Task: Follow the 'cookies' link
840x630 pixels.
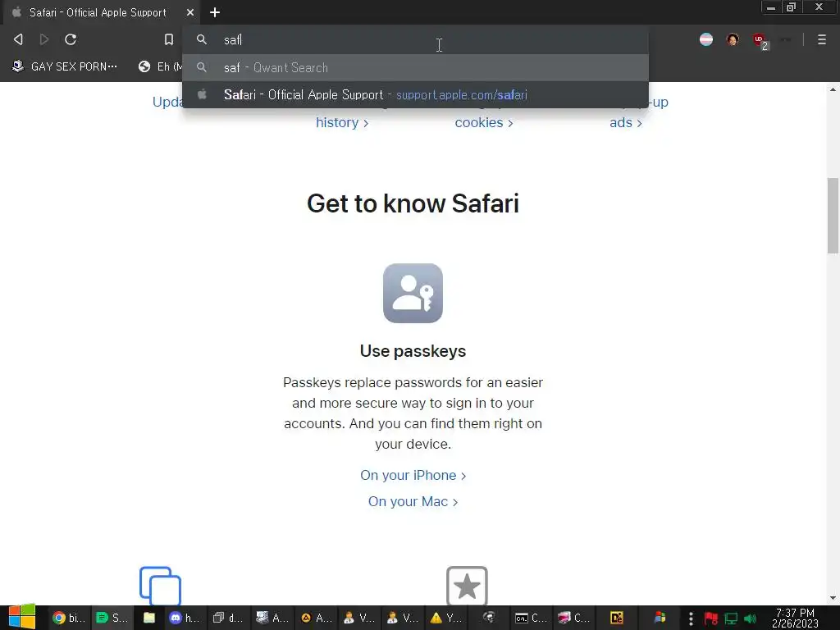Action: pyautogui.click(x=484, y=123)
